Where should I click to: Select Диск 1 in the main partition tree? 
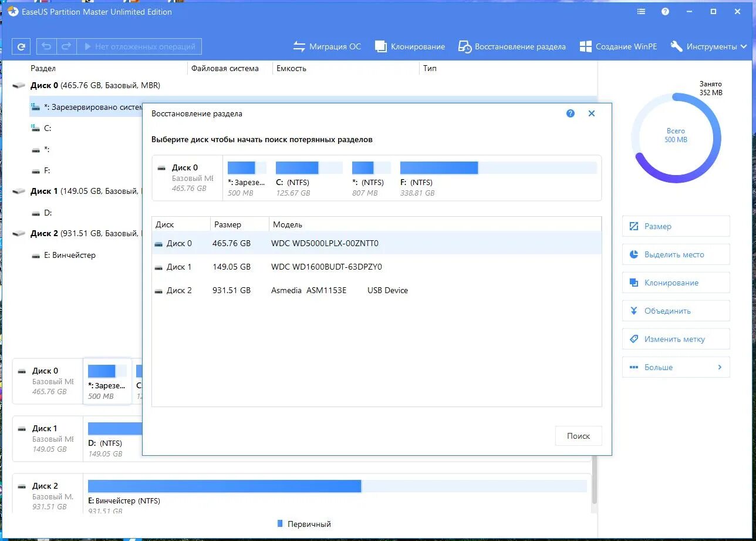(77, 191)
